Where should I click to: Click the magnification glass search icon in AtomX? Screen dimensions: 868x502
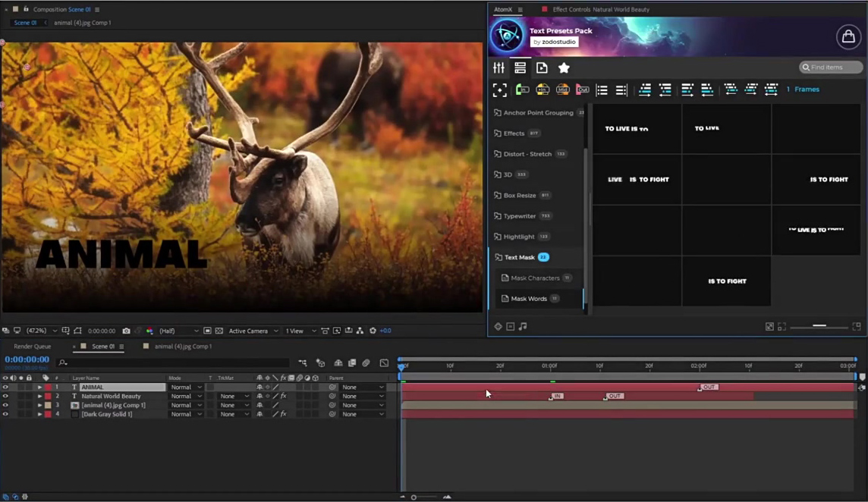tap(807, 67)
